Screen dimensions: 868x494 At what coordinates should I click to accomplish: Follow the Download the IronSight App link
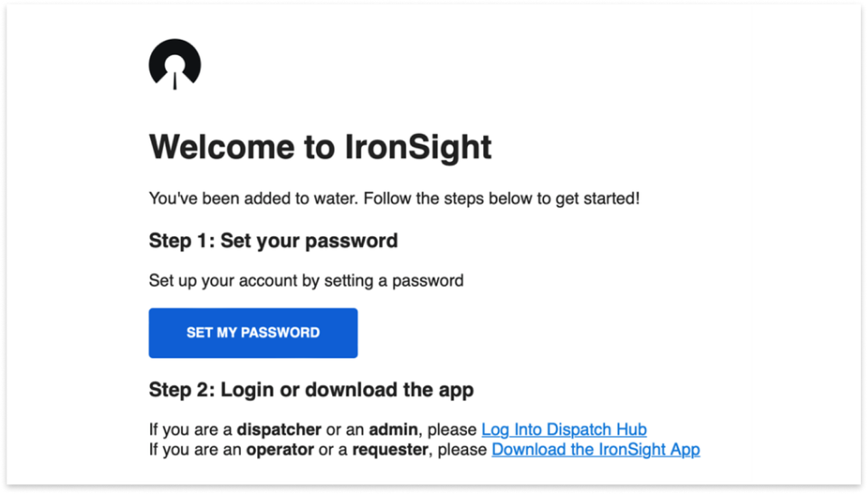point(596,449)
